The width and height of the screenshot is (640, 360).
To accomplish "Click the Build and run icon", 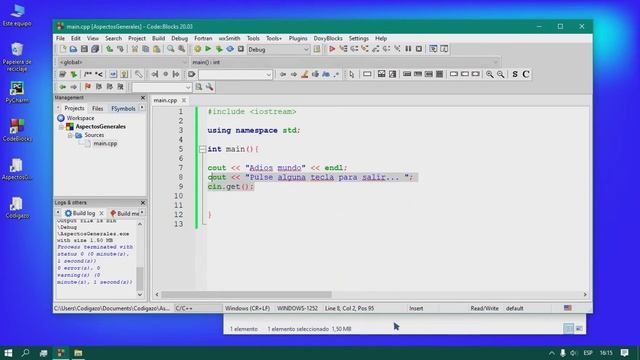I will [x=219, y=49].
